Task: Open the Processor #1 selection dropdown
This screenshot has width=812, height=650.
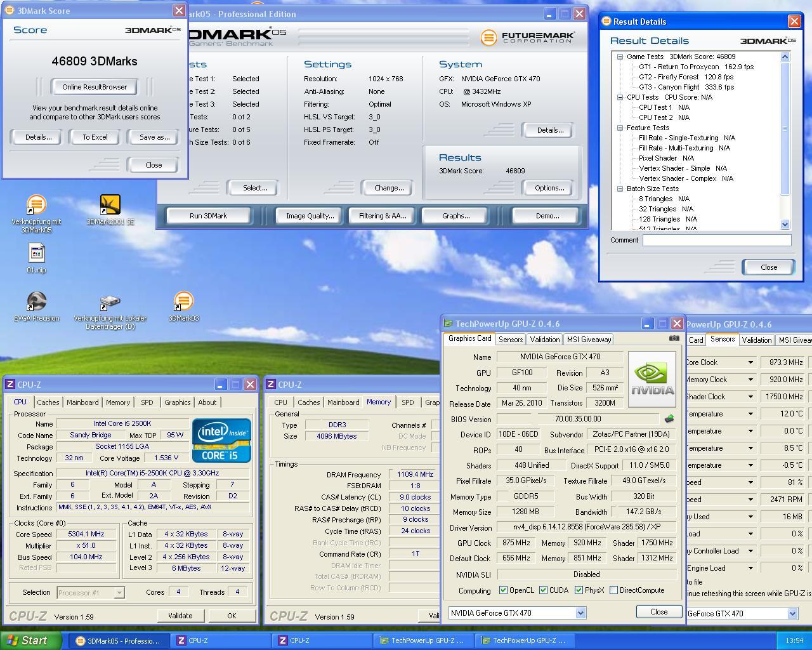Action: 119,593
